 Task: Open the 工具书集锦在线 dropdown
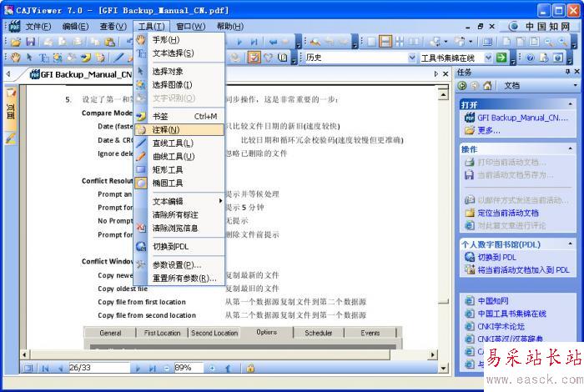pyautogui.click(x=488, y=58)
